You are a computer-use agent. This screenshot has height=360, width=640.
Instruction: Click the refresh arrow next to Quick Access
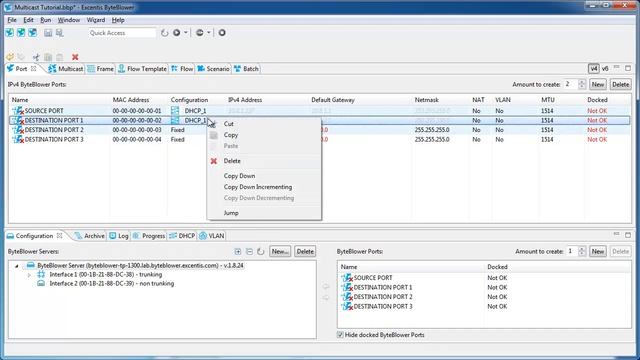[x=164, y=33]
